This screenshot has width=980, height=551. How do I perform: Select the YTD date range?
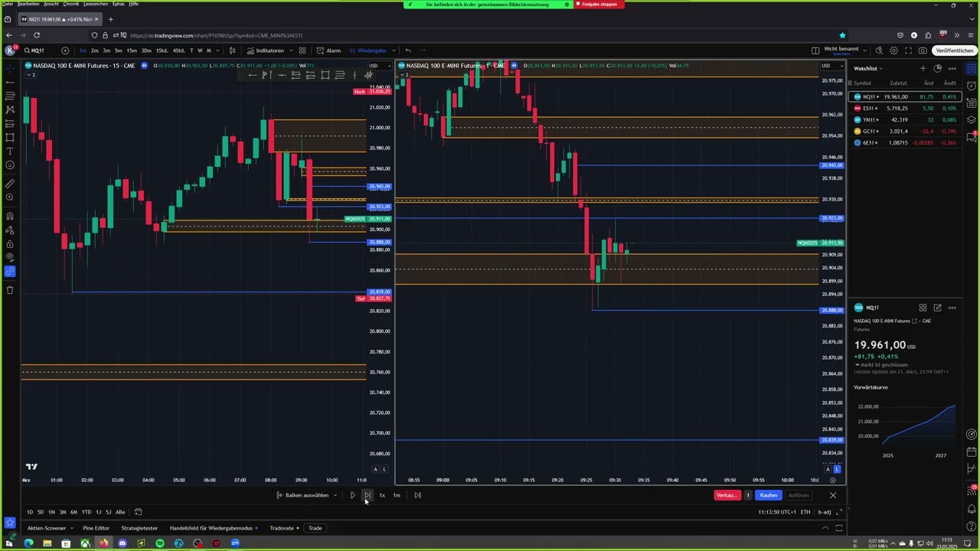click(x=86, y=512)
